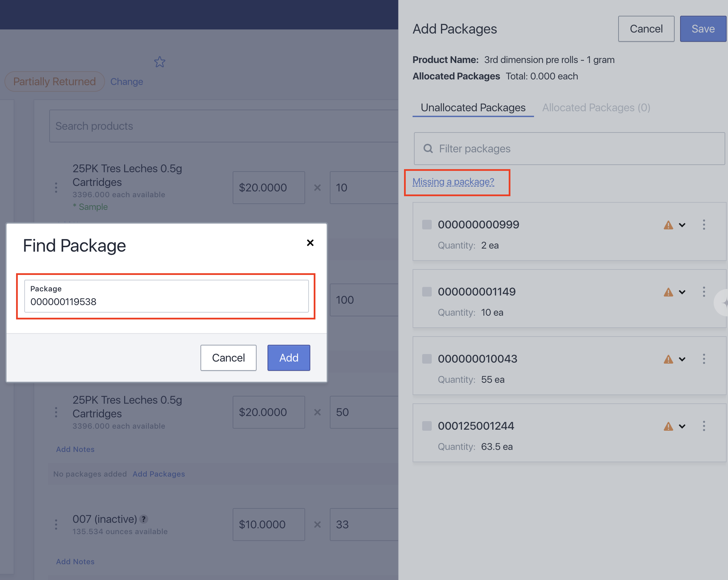This screenshot has height=580, width=728.
Task: Expand details of package 000000010043
Action: coord(682,359)
